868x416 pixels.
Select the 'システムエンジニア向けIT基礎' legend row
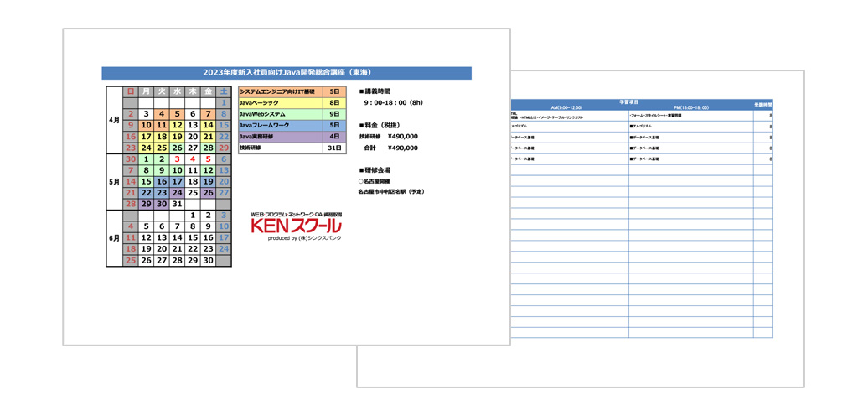(x=292, y=91)
